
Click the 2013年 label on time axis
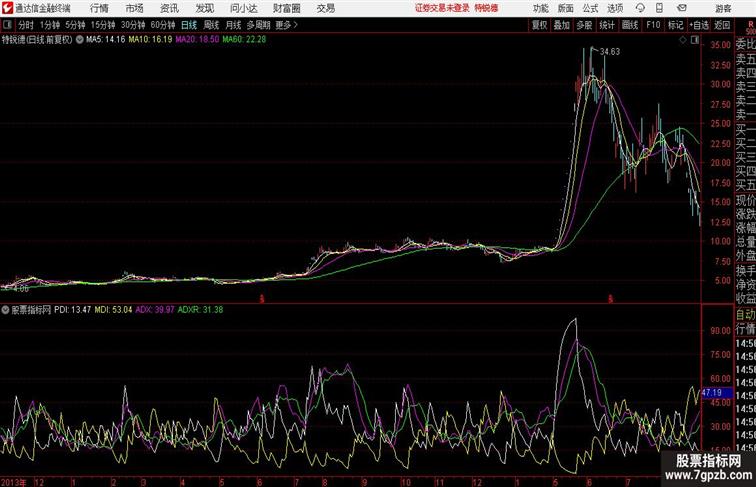coord(14,482)
